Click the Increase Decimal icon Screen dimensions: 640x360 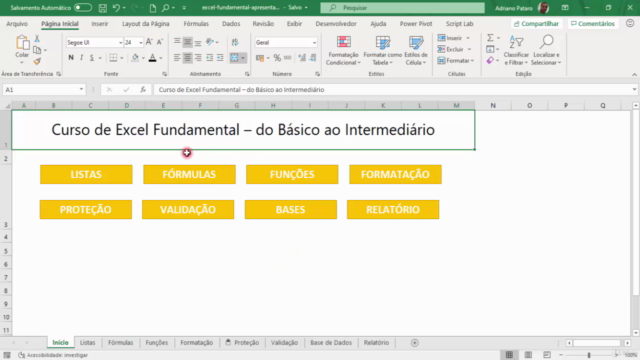(302, 58)
